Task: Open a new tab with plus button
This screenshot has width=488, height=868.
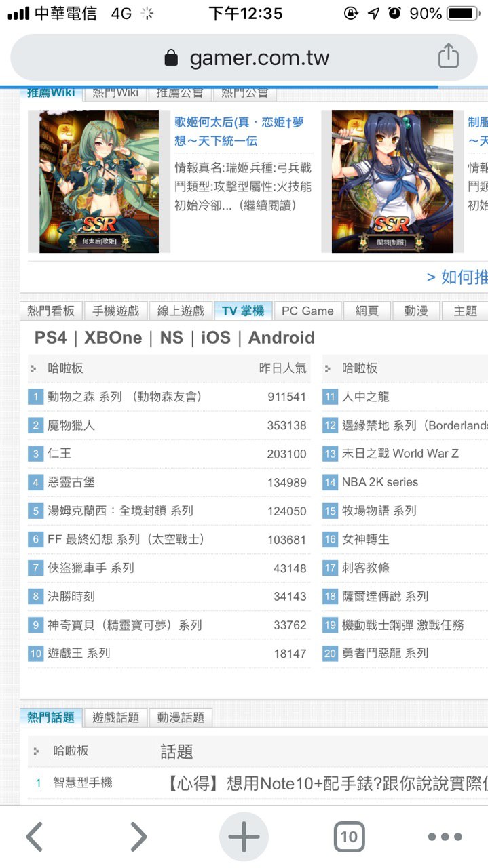Action: pos(244,837)
